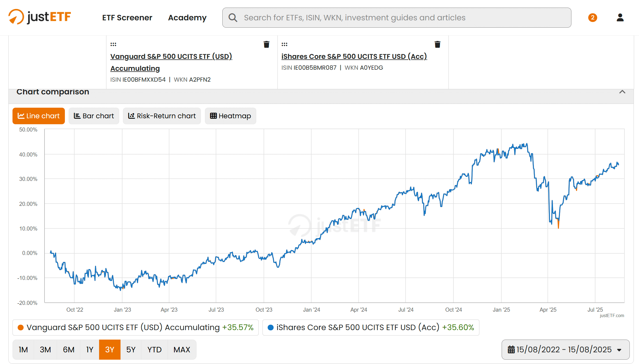The height and width of the screenshot is (364, 639).
Task: Toggle Vanguard series in chart legend
Action: tap(135, 327)
